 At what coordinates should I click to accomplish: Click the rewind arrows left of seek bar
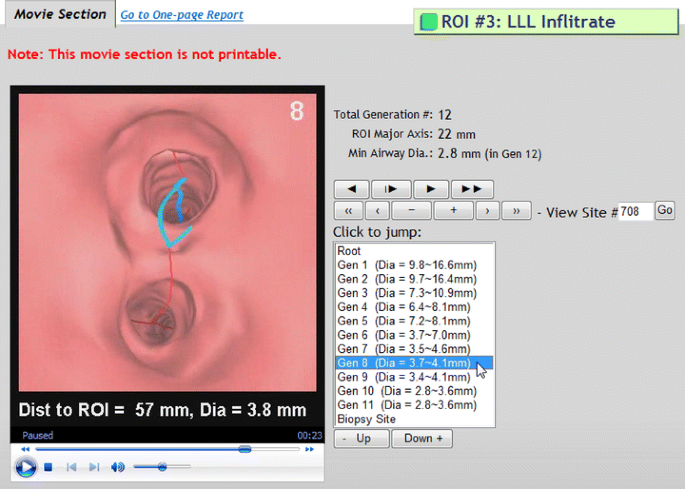point(25,449)
